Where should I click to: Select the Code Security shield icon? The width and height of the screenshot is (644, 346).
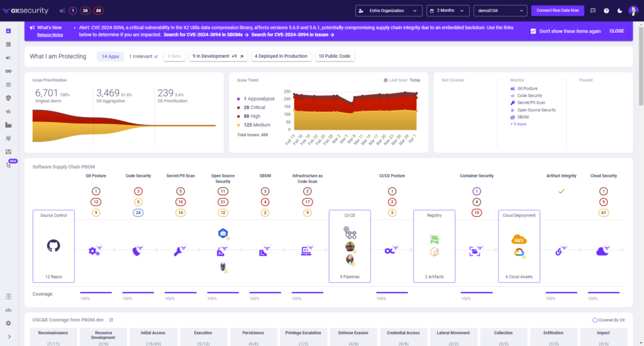click(137, 250)
